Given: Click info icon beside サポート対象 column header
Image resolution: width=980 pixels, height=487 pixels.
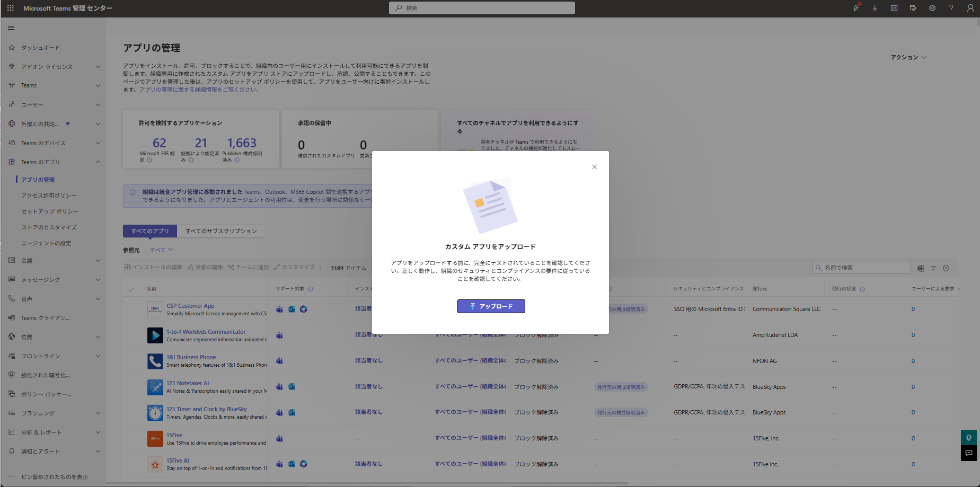Looking at the screenshot, I should 311,289.
